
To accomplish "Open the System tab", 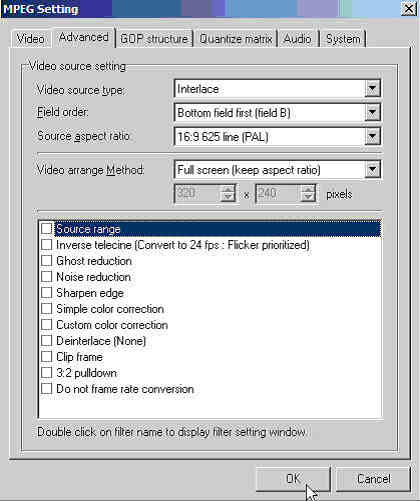I will tap(343, 39).
